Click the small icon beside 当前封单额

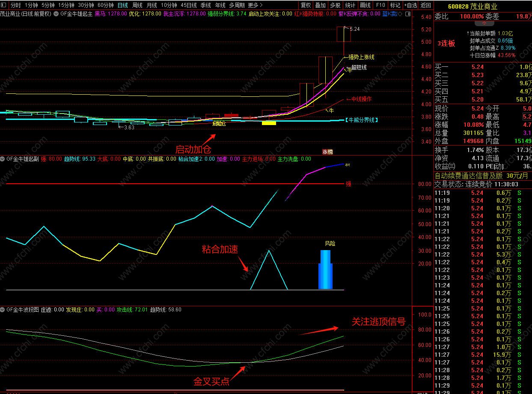pyautogui.click(x=468, y=33)
